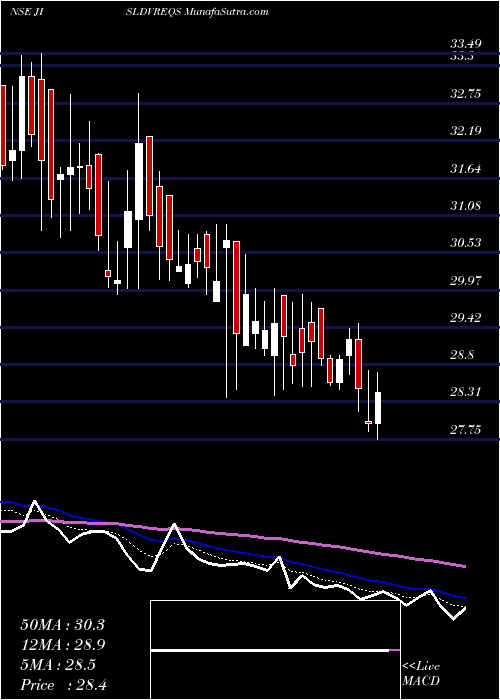Viewport: 500px width, 700px height.
Task: Click the 32.19 price level label
Action: click(x=466, y=131)
